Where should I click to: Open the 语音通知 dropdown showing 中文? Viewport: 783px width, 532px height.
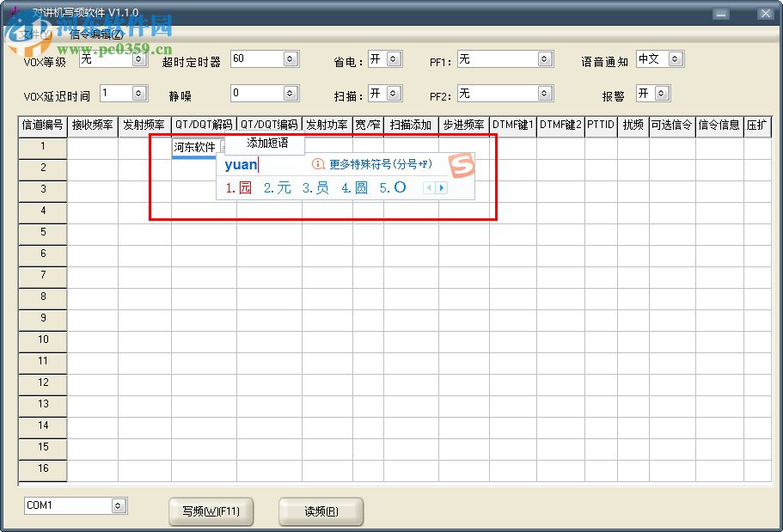click(676, 59)
